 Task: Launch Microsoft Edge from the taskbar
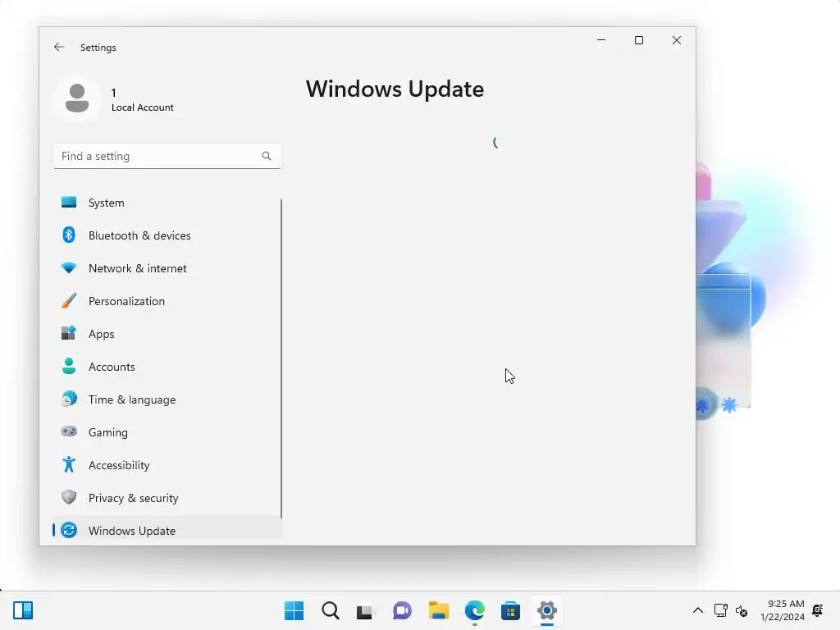tap(475, 610)
